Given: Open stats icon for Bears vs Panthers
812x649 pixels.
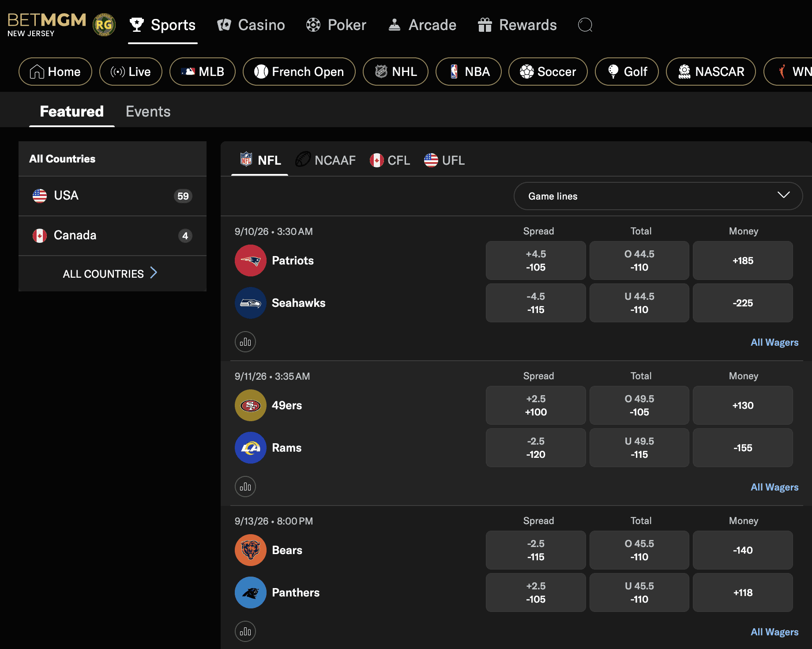Looking at the screenshot, I should coord(245,631).
